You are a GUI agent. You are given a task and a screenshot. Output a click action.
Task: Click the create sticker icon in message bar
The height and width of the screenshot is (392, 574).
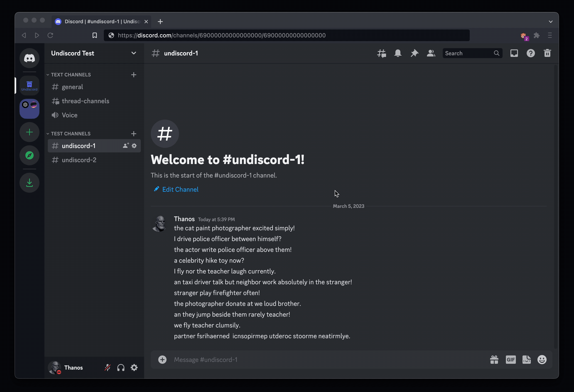tap(526, 360)
